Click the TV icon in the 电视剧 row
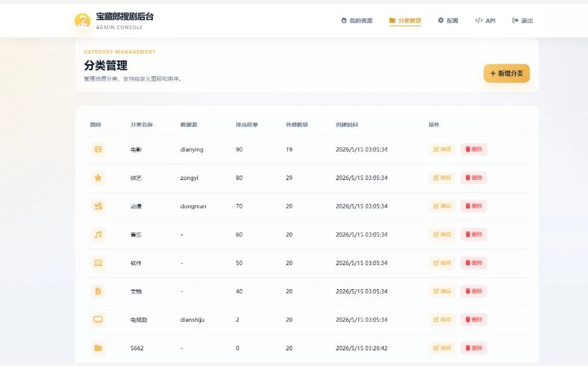Viewport: 588px width, 366px height. (x=98, y=320)
